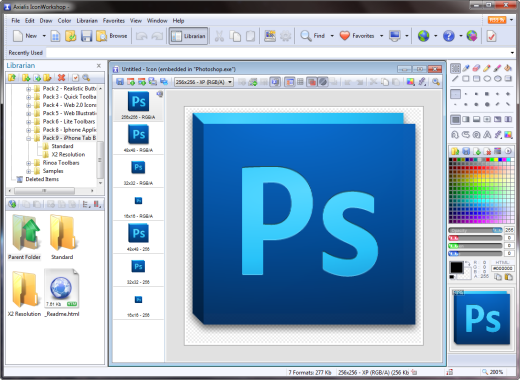Expand the Rinoa Toolbars node
520x380 pixels.
(29, 163)
